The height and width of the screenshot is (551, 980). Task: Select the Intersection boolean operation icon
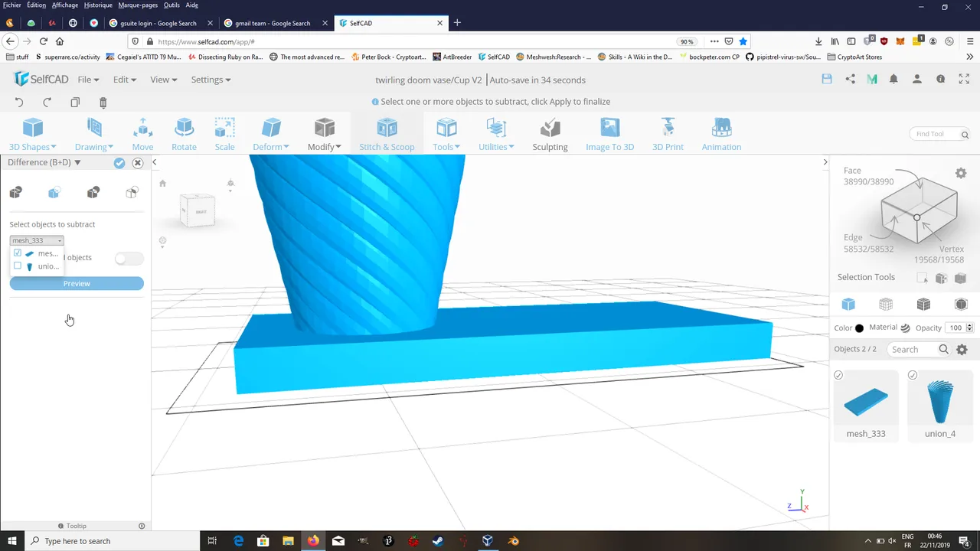(x=93, y=192)
